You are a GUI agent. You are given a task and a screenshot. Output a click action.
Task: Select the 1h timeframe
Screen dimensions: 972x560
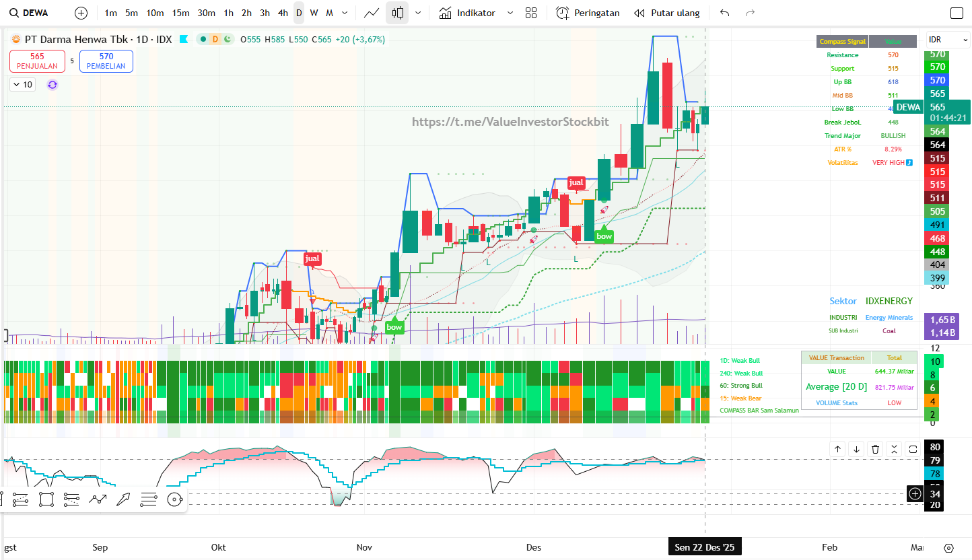[229, 13]
